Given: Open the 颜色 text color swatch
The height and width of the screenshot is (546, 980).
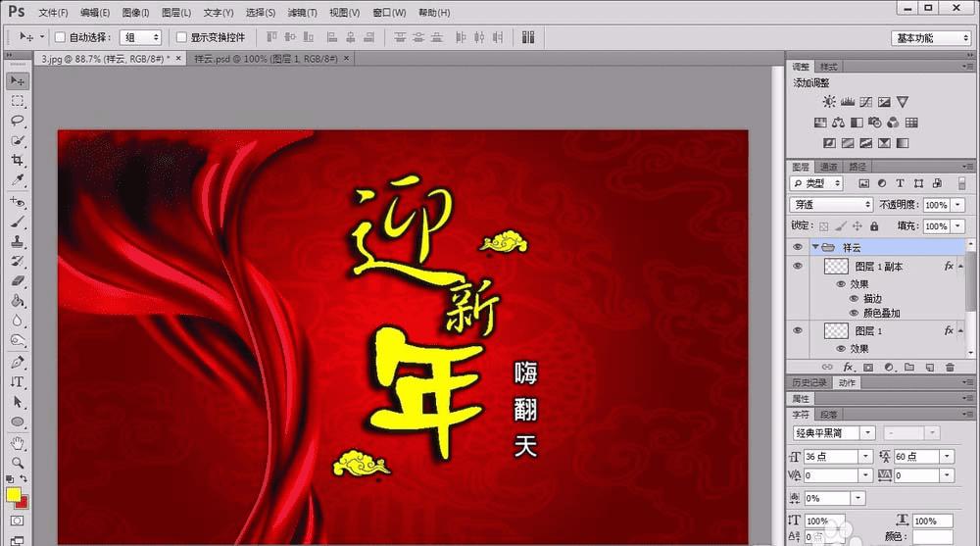Looking at the screenshot, I should [x=933, y=536].
